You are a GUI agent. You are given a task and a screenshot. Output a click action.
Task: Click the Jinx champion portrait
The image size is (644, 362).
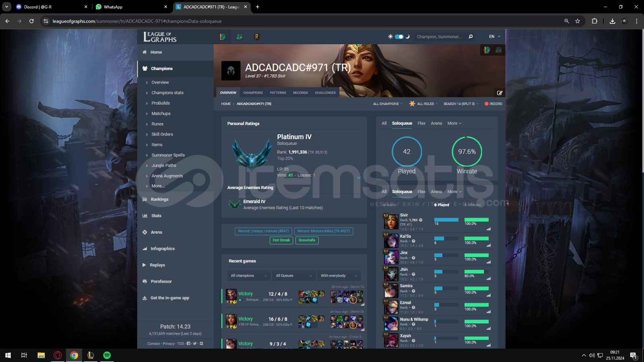coord(390,257)
